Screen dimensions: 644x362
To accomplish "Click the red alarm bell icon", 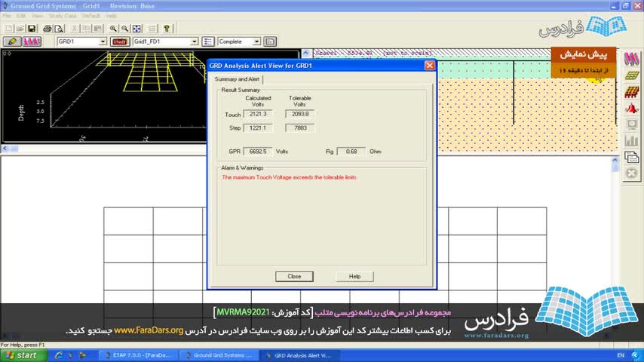I will pos(632,108).
